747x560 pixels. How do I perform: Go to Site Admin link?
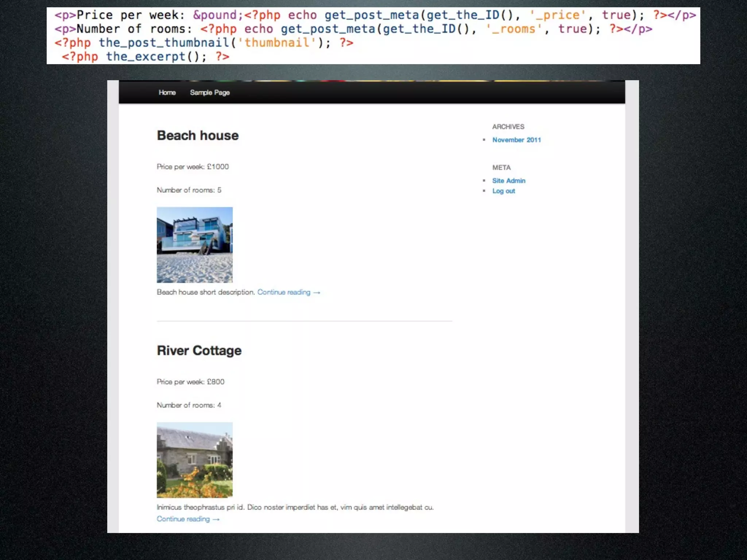509,181
